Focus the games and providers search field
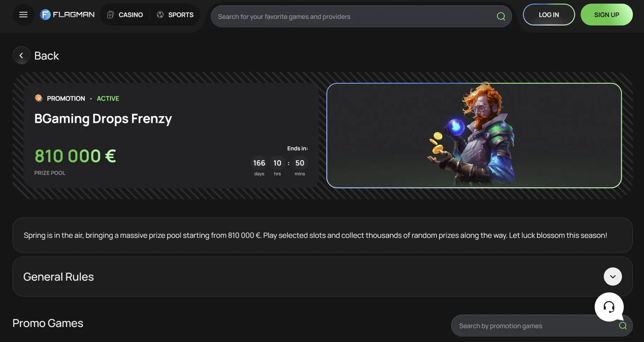This screenshot has width=644, height=342. tap(361, 16)
